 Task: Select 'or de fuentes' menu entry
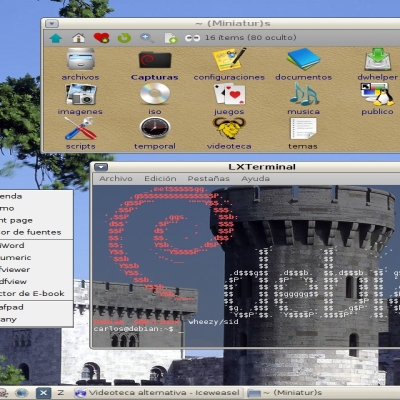(36, 232)
